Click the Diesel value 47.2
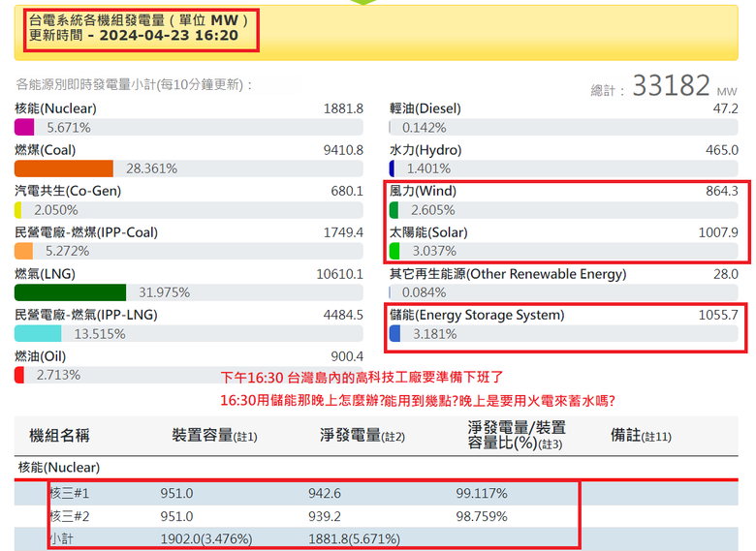Screen dimensions: 756x551 pos(726,108)
